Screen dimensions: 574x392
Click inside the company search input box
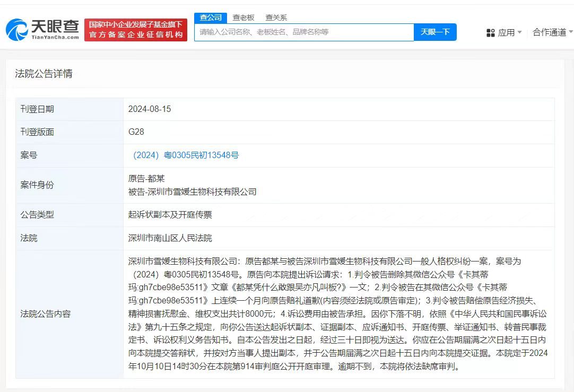(302, 32)
